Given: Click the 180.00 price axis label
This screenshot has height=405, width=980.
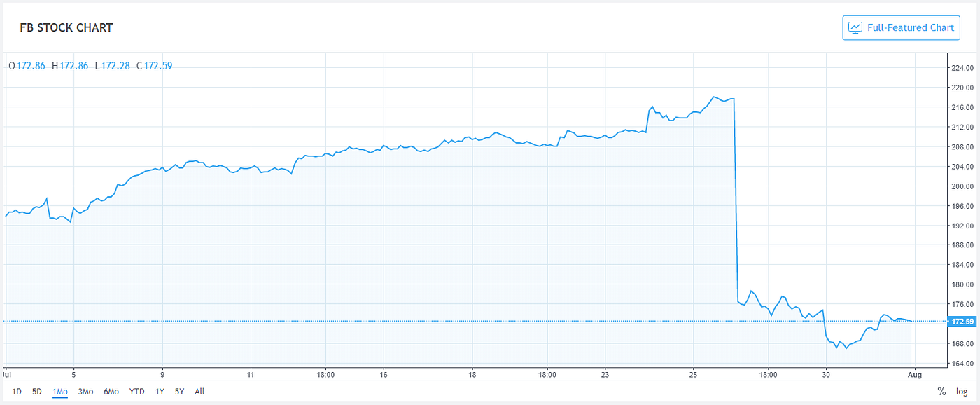Looking at the screenshot, I should 962,285.
